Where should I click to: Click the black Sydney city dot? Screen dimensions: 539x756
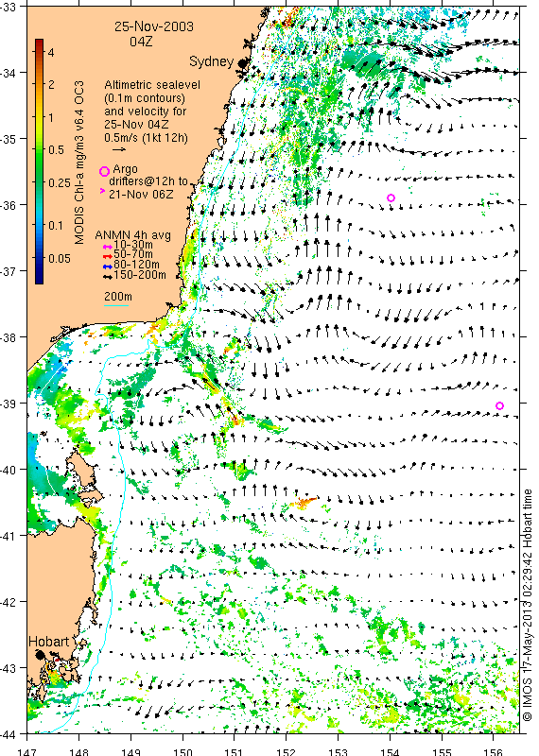tap(242, 62)
